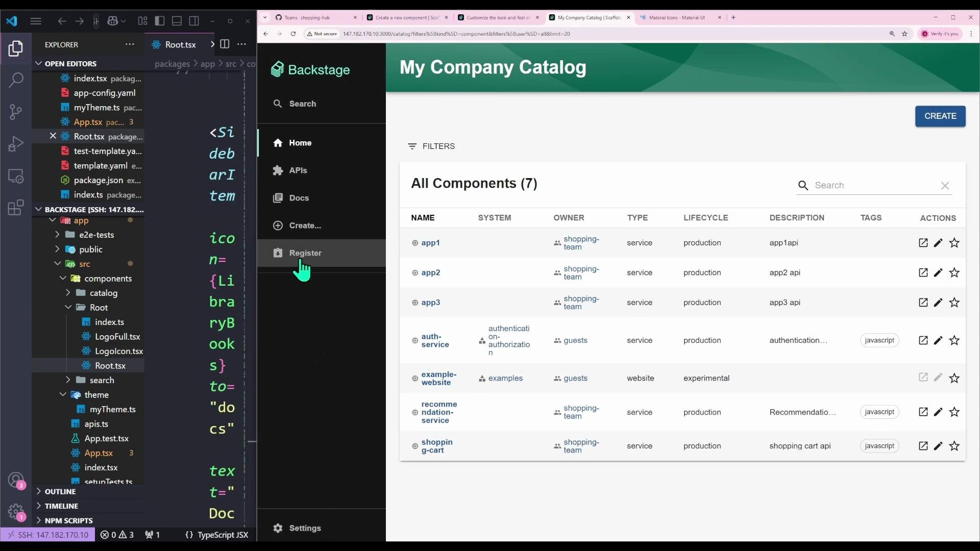Open Docs in Backstage sidebar
Screen dimensions: 980x551
point(322,198)
